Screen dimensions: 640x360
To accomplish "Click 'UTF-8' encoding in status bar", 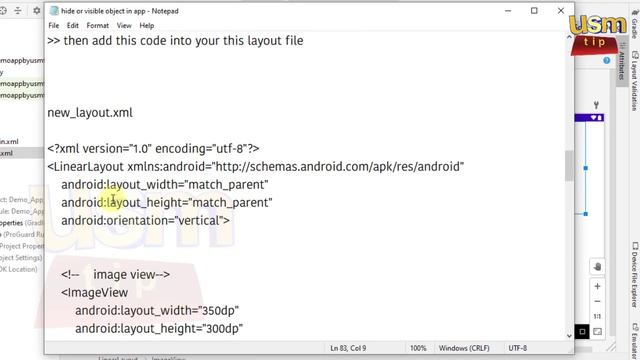I will click(x=518, y=348).
